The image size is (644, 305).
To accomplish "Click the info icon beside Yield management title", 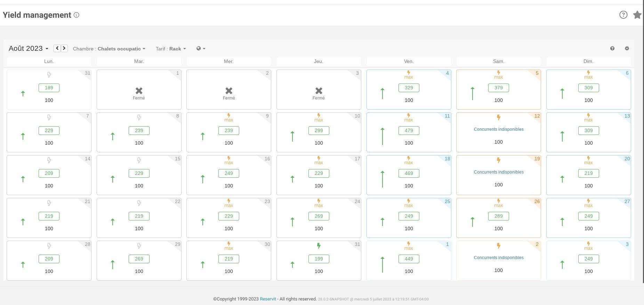I will [x=77, y=15].
